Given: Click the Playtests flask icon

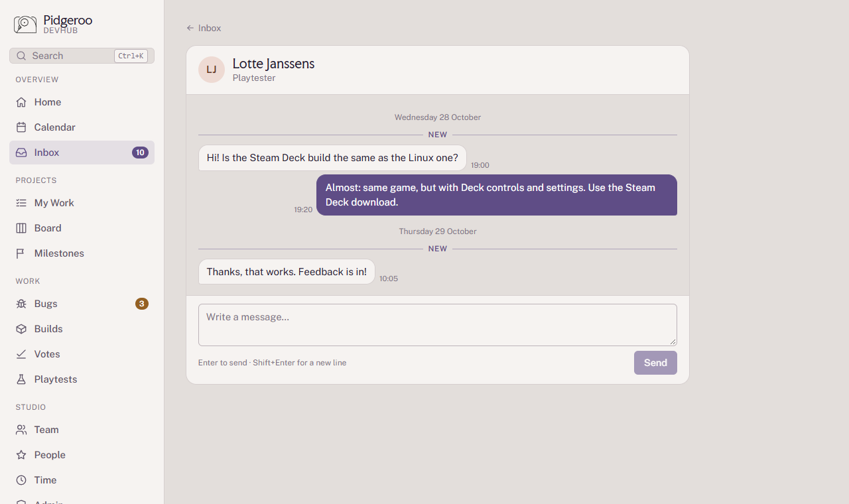Looking at the screenshot, I should pyautogui.click(x=21, y=379).
